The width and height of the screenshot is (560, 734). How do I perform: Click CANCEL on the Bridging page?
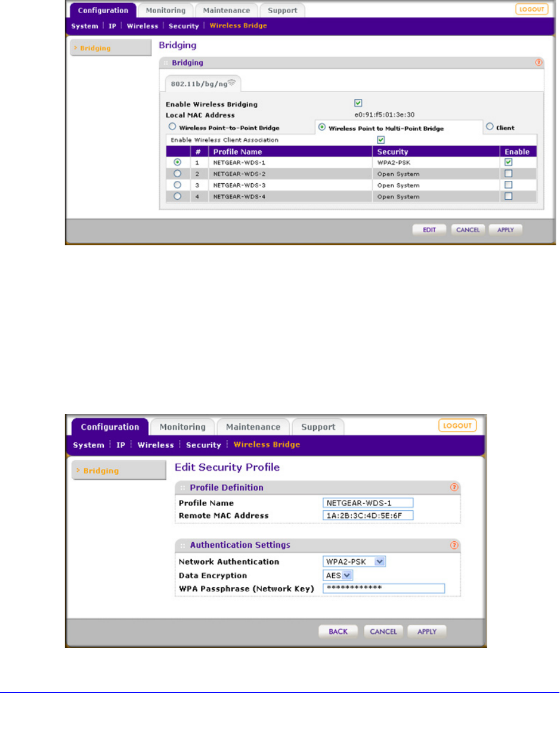pos(468,230)
